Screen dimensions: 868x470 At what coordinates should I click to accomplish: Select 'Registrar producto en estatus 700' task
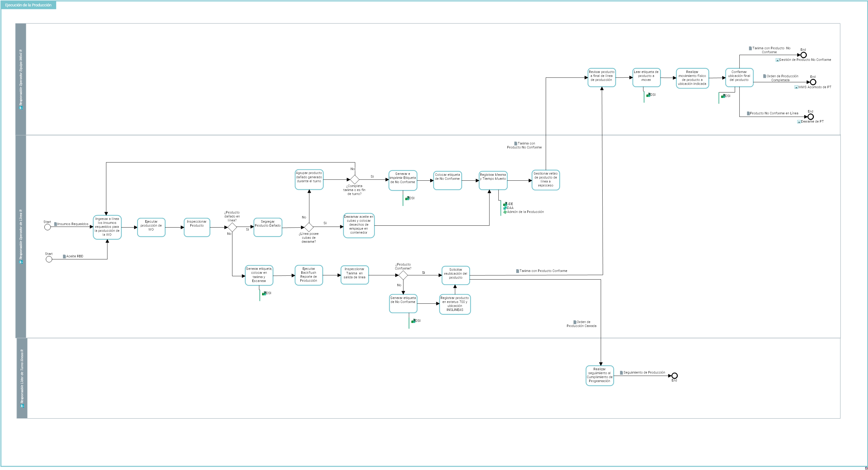(455, 304)
